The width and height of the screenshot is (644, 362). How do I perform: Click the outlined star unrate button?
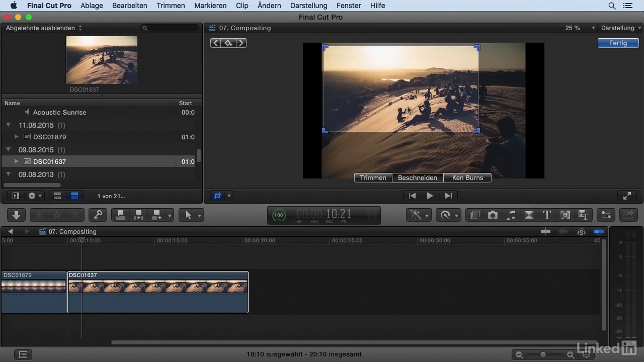coord(57,215)
